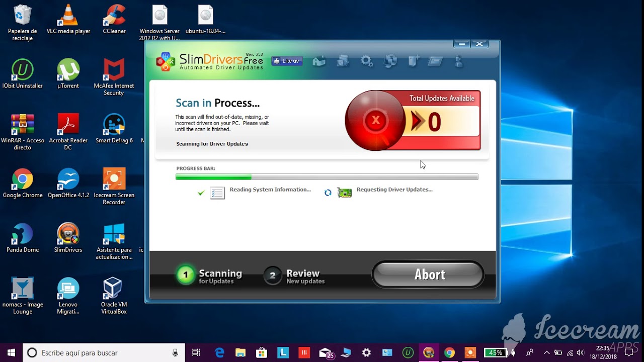This screenshot has height=362, width=644.
Task: Open the Action Center notifications icon
Action: [x=629, y=352]
